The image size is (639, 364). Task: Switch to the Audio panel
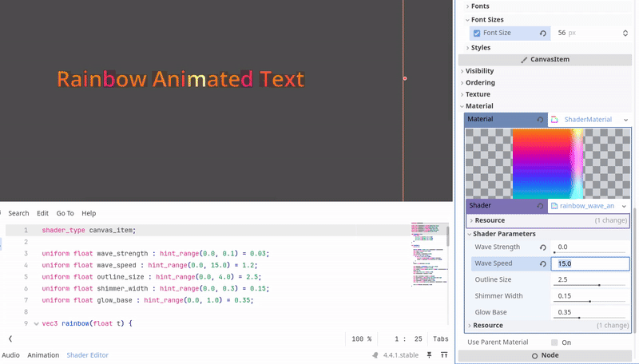coord(10,355)
